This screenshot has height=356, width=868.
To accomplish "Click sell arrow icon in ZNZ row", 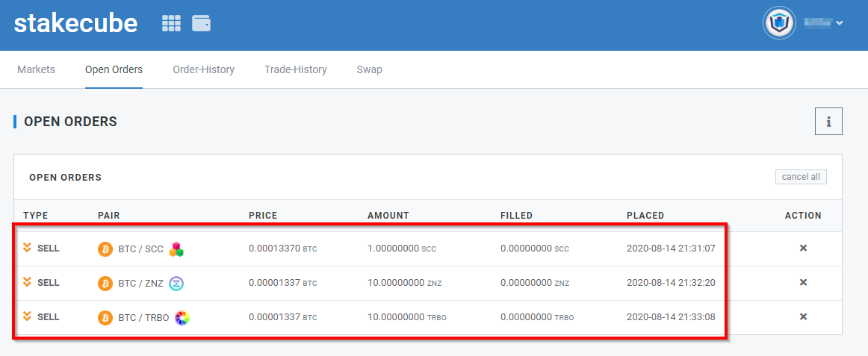I will tap(27, 282).
